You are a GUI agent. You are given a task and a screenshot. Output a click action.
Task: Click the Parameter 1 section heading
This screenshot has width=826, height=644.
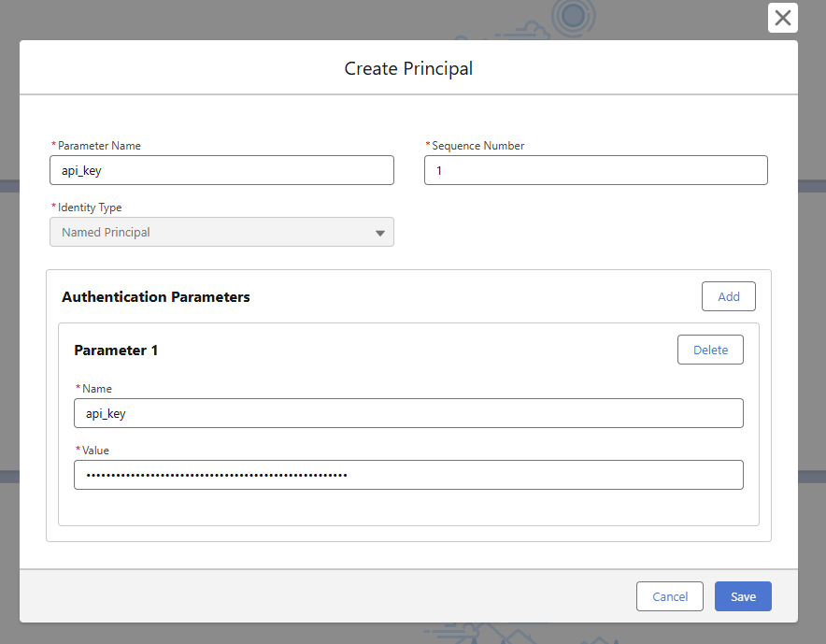pos(116,351)
